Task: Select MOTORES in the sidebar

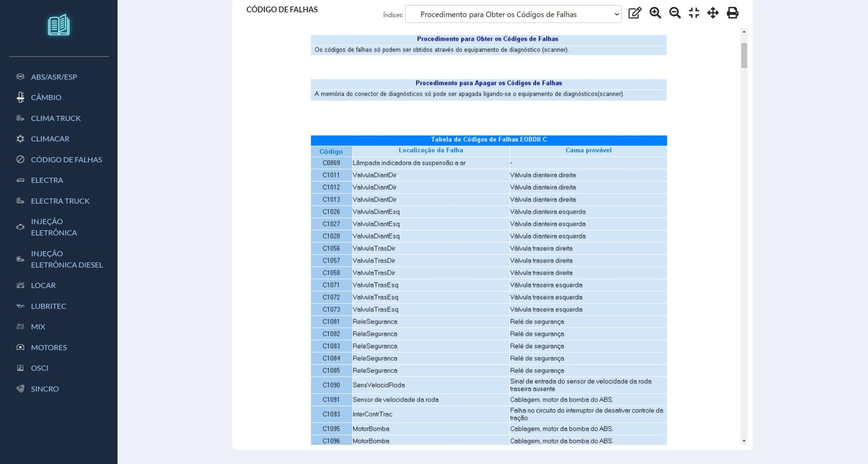Action: pos(49,348)
